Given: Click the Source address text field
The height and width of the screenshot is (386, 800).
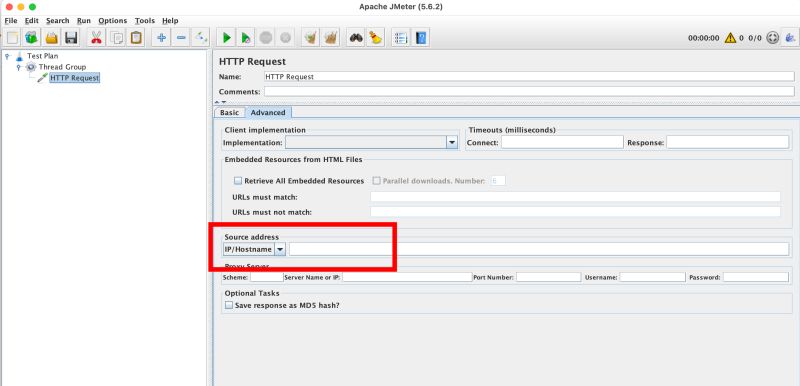Looking at the screenshot, I should tap(539, 249).
